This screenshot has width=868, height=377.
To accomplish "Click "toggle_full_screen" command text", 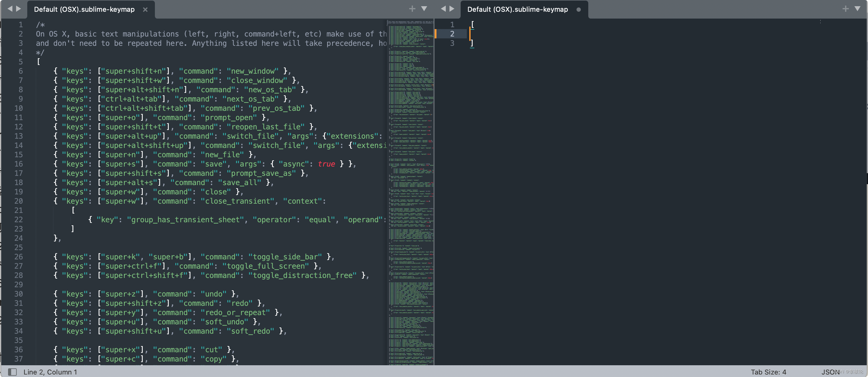I will tap(265, 266).
